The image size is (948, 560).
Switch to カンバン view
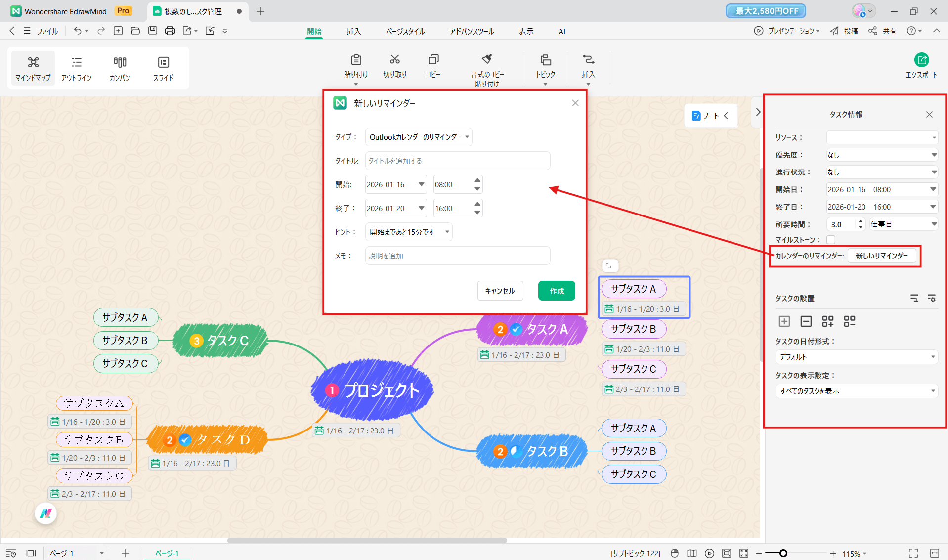[x=119, y=68]
